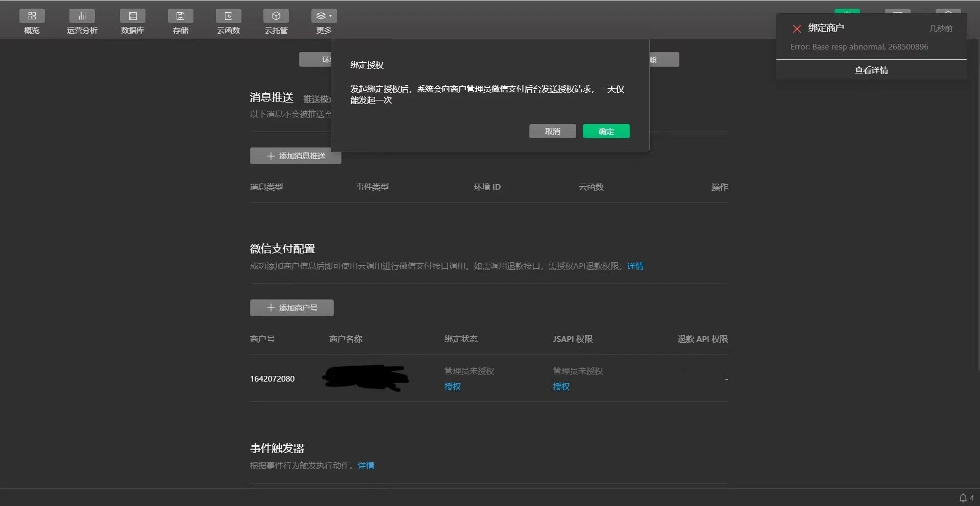Click the 退款 API 权限 column header

point(702,339)
